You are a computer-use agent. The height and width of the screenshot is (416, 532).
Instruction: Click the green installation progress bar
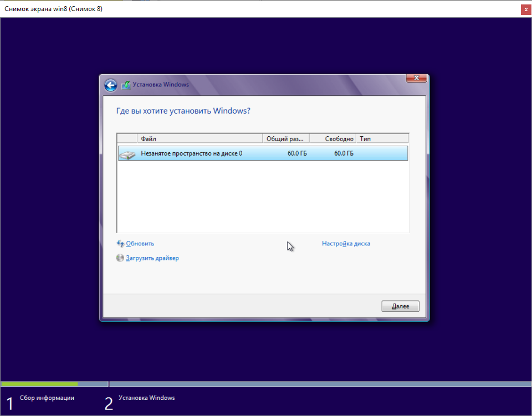(40, 384)
